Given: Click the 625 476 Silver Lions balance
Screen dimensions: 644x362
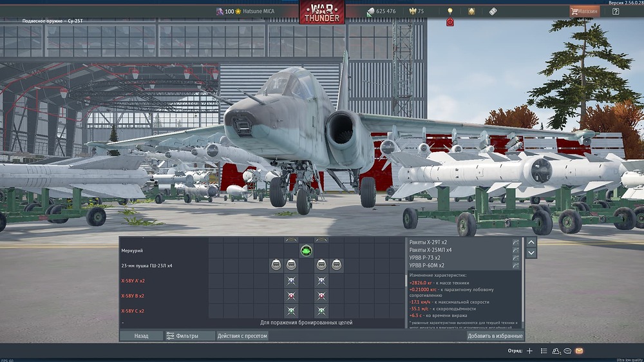Looking at the screenshot, I should tap(386, 12).
